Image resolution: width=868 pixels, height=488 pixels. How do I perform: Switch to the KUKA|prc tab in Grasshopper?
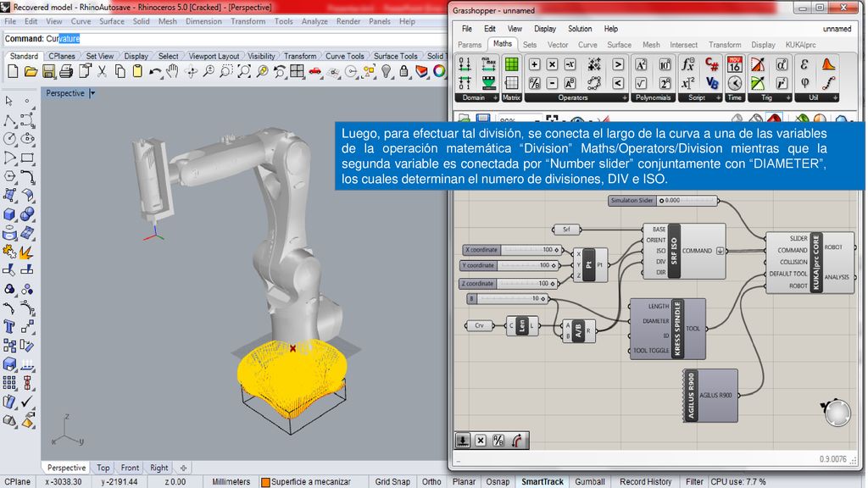pyautogui.click(x=800, y=45)
